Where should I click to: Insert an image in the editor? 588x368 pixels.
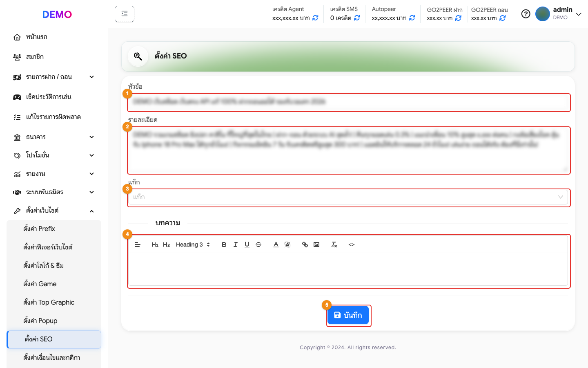coord(316,245)
